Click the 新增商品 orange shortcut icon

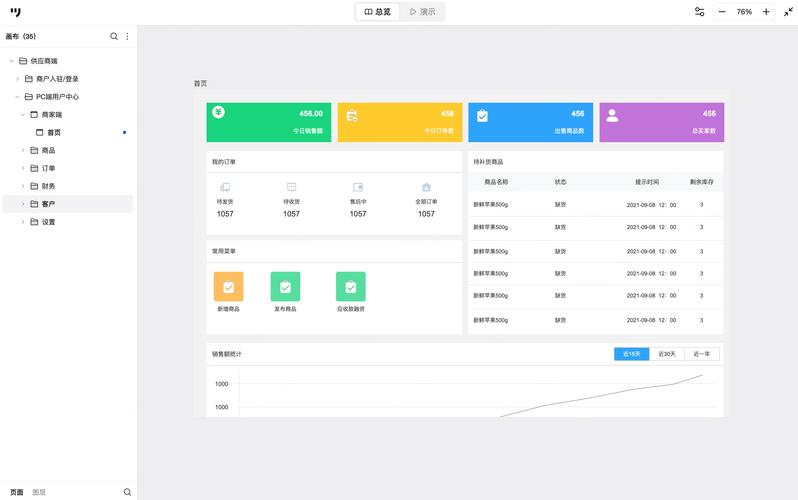(x=228, y=287)
